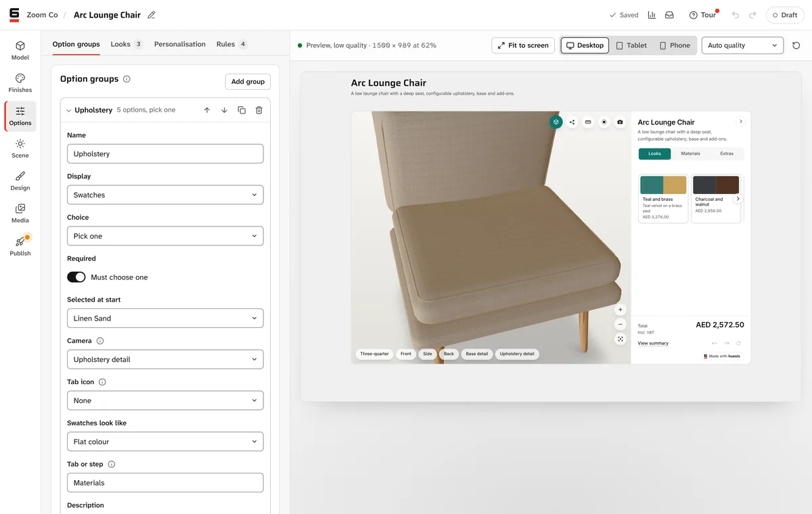Image resolution: width=812 pixels, height=514 pixels.
Task: Click the Add group button
Action: 248,82
